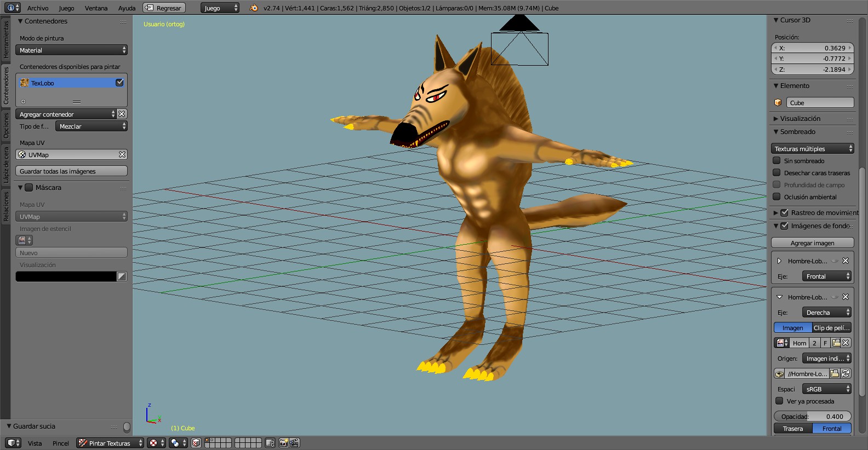The width and height of the screenshot is (868, 450).
Task: Click the TexLobo texture slot icon
Action: click(x=25, y=83)
